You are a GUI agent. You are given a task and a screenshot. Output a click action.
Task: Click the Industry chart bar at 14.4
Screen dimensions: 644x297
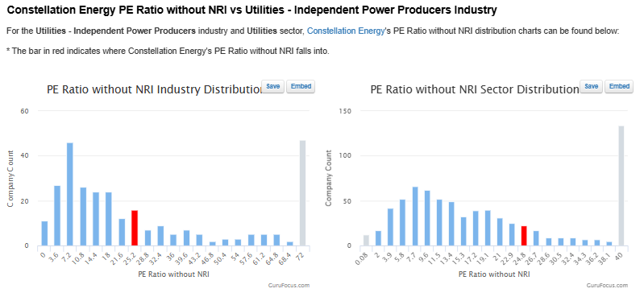96,219
